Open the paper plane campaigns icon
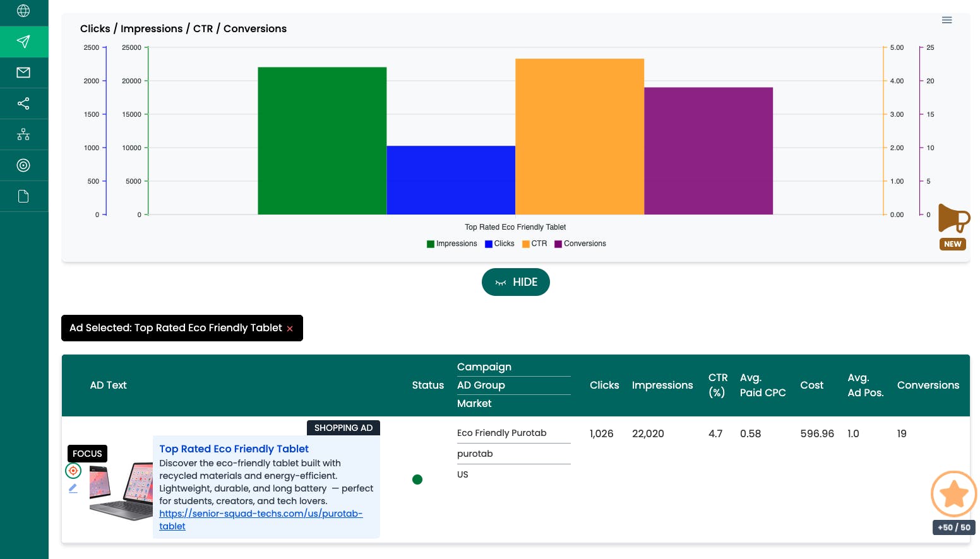980x559 pixels. tap(23, 42)
